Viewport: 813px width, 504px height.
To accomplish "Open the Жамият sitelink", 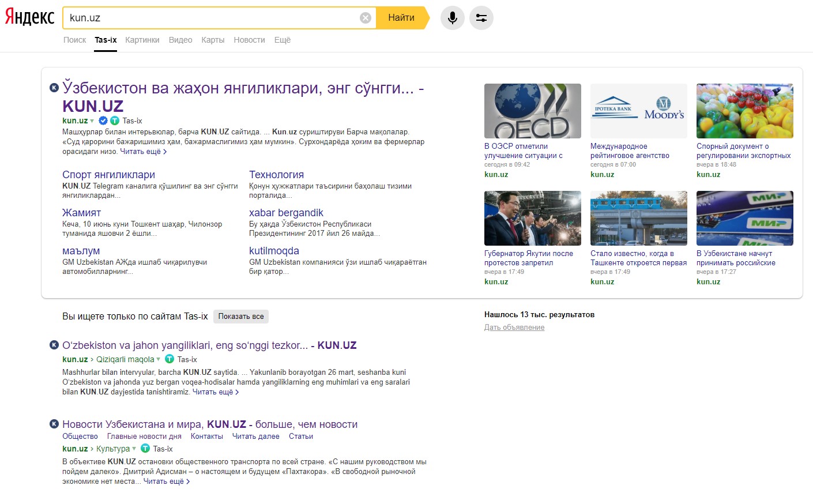I will (81, 213).
